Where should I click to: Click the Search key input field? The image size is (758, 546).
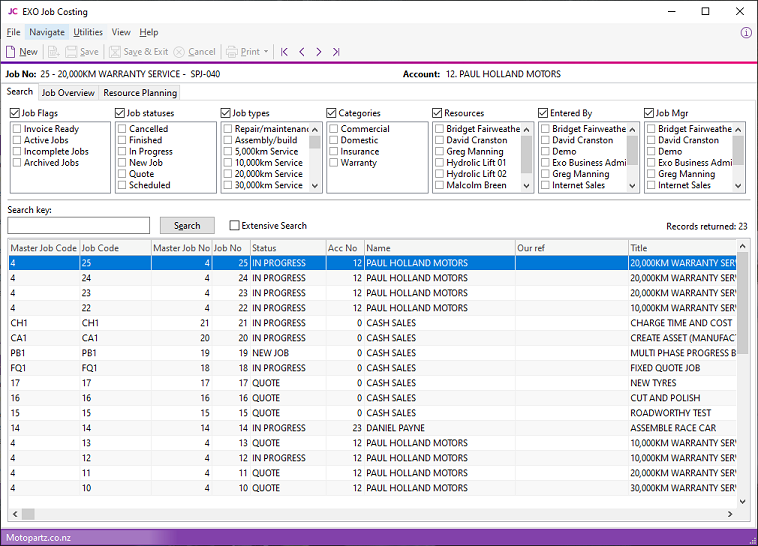(x=78, y=226)
